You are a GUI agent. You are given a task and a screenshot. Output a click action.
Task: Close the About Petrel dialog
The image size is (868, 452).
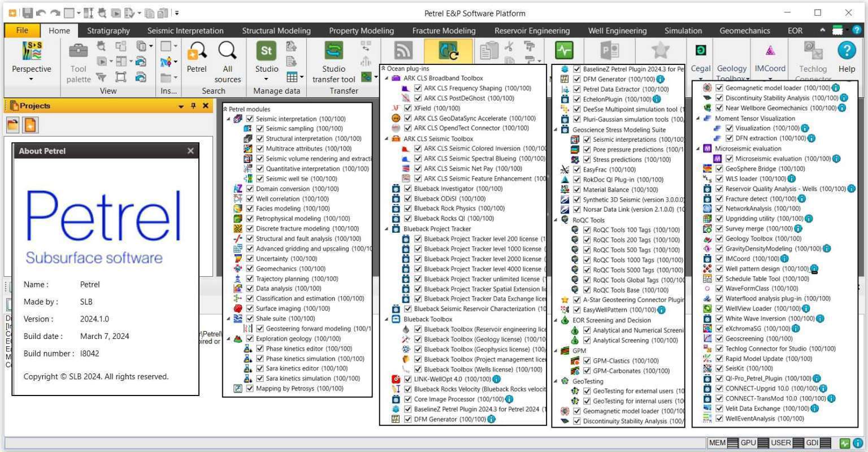click(x=190, y=151)
